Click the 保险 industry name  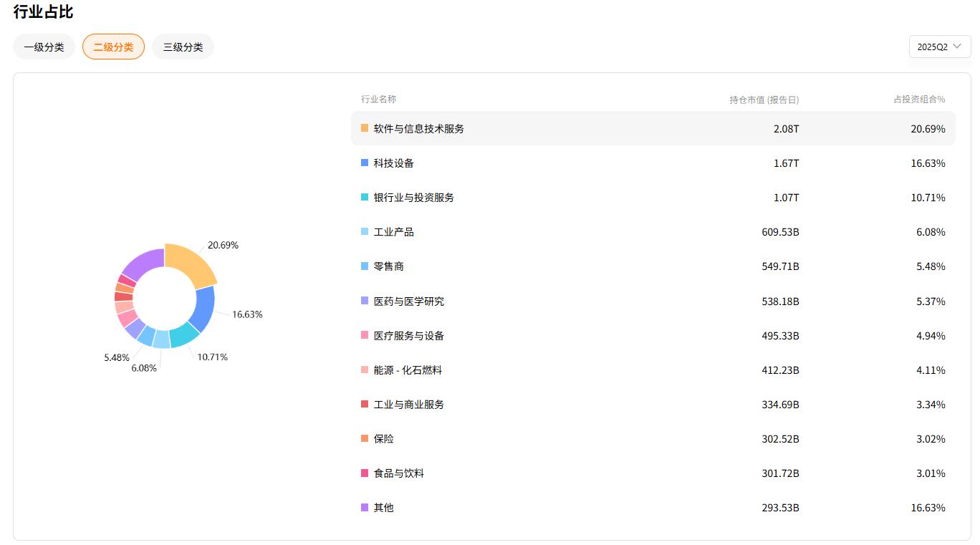pyautogui.click(x=383, y=439)
